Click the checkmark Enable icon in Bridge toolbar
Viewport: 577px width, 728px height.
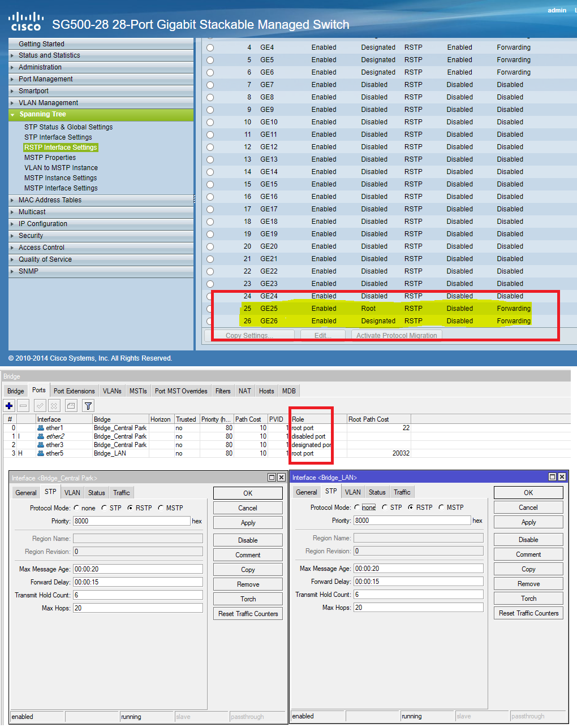pyautogui.click(x=40, y=406)
